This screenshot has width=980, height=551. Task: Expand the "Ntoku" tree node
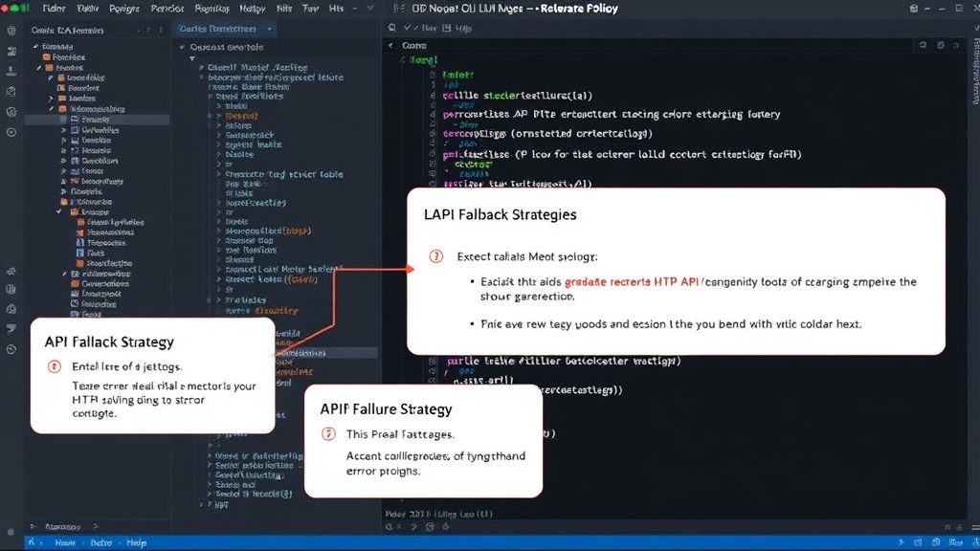point(219,106)
